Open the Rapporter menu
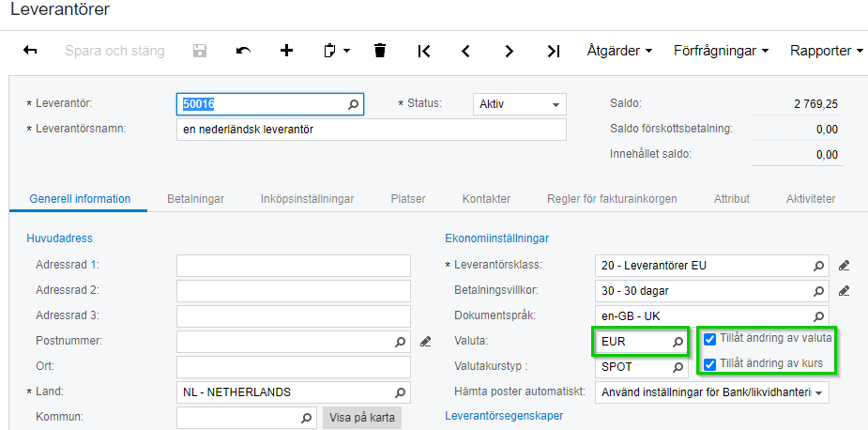Image resolution: width=868 pixels, height=430 pixels. click(827, 51)
